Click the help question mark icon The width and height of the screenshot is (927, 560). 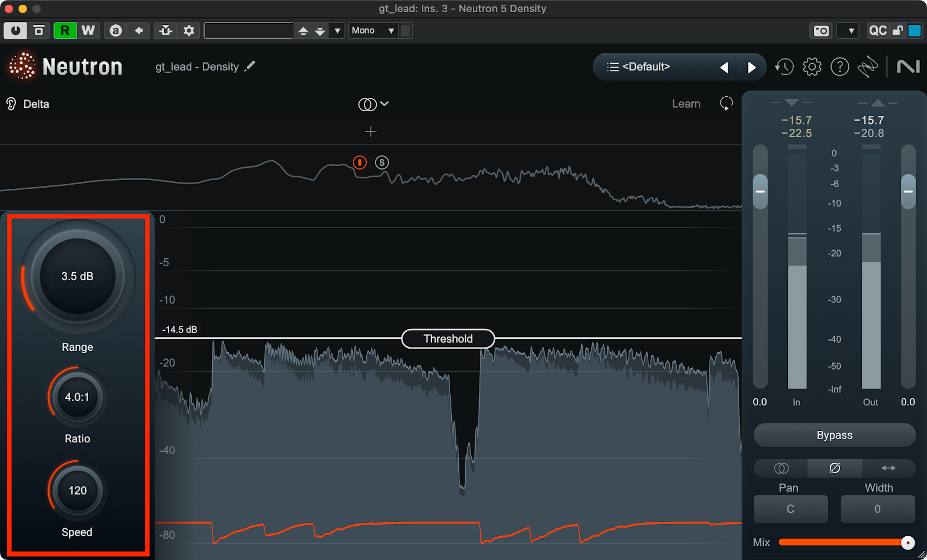(x=840, y=67)
